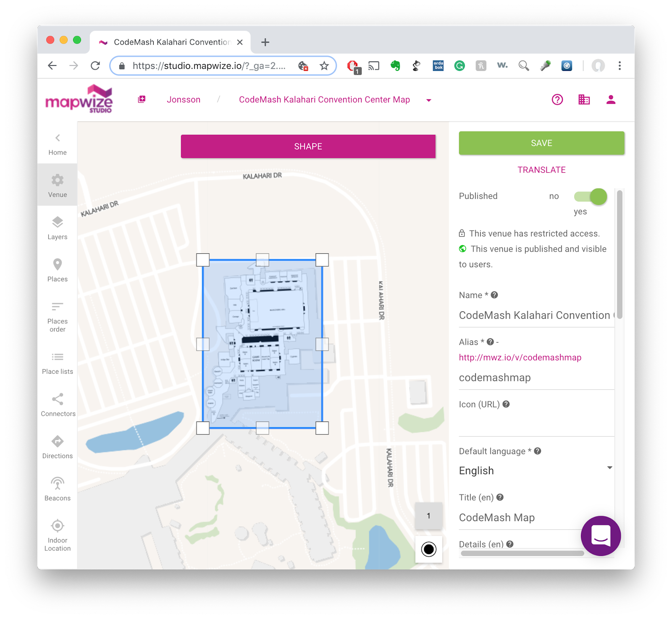
Task: Click the help icon next to Icon (URL)
Action: point(506,404)
